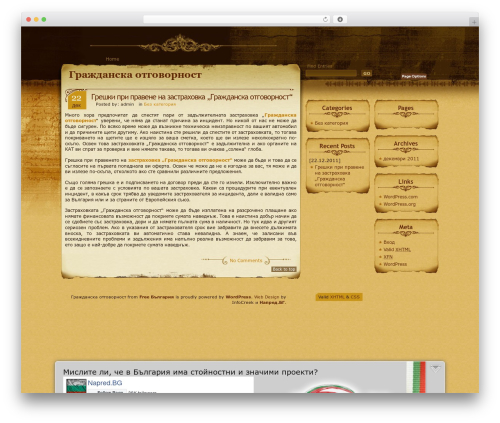Open Без категория in Categories widget
This screenshot has height=423, width=500.
(x=331, y=123)
